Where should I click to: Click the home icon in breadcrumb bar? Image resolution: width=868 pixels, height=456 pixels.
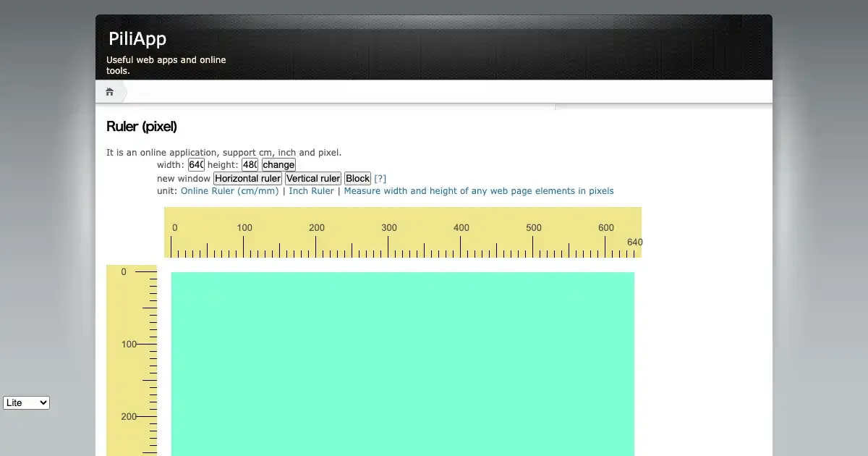[110, 92]
